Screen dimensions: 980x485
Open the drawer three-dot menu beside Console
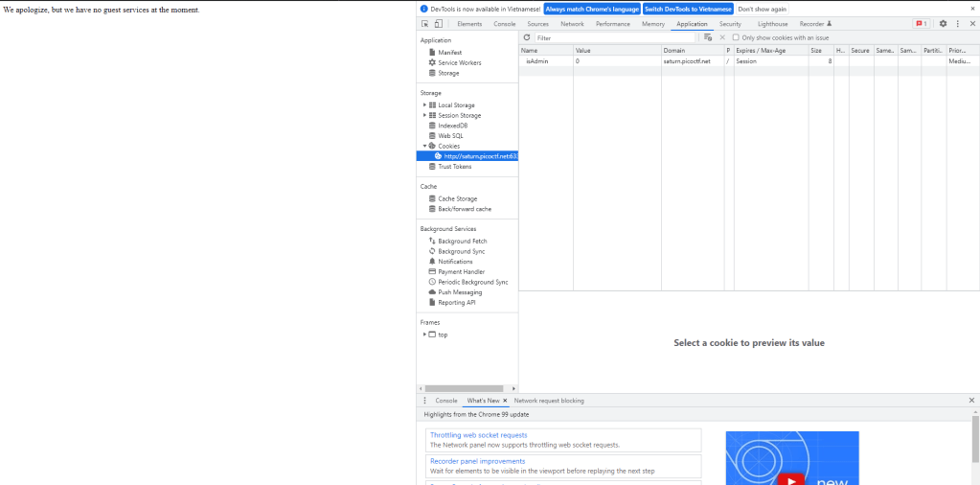425,401
